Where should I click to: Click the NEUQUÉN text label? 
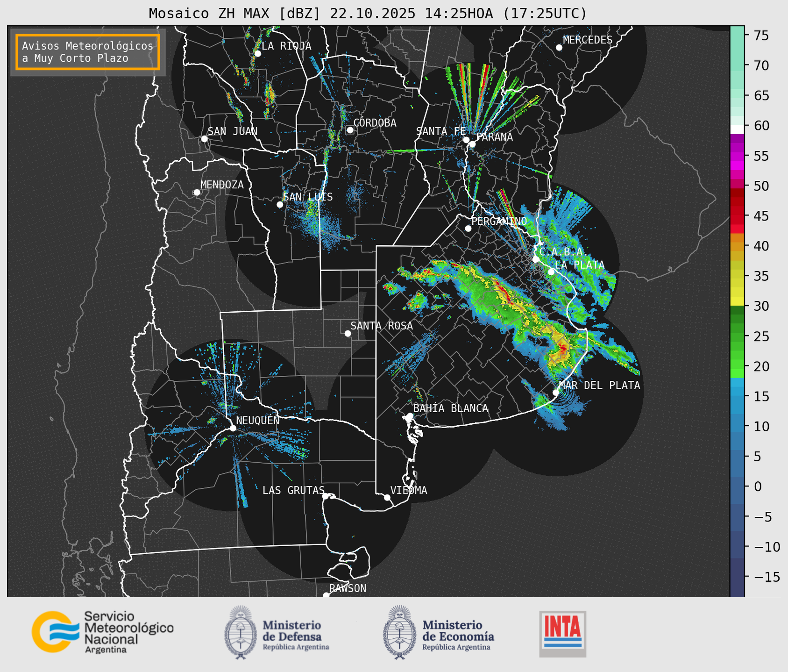(258, 421)
